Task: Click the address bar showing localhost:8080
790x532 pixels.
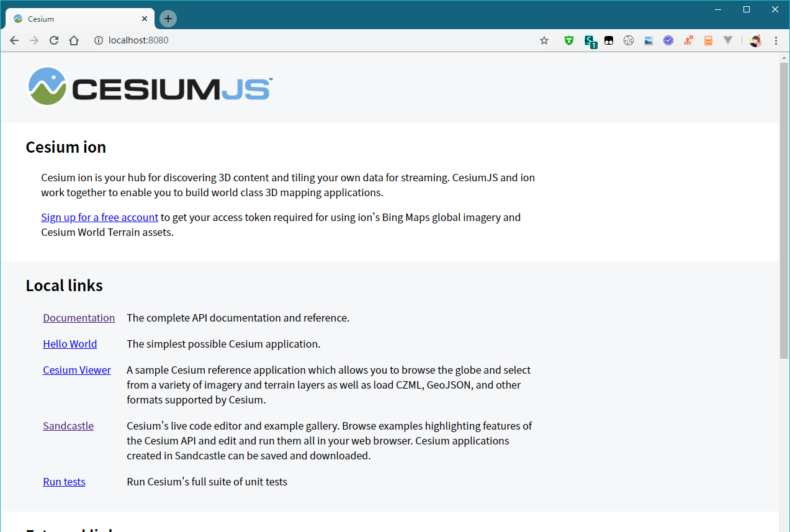Action: pos(313,40)
